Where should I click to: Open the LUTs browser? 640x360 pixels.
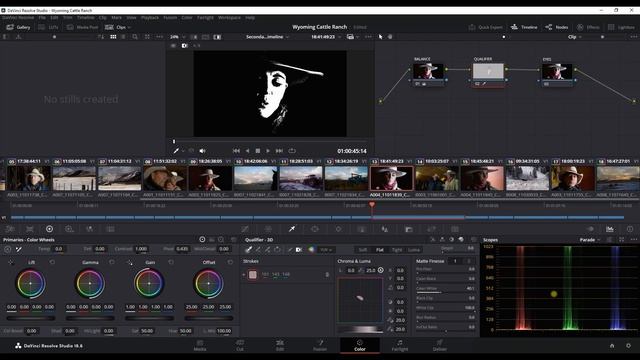tap(49, 27)
